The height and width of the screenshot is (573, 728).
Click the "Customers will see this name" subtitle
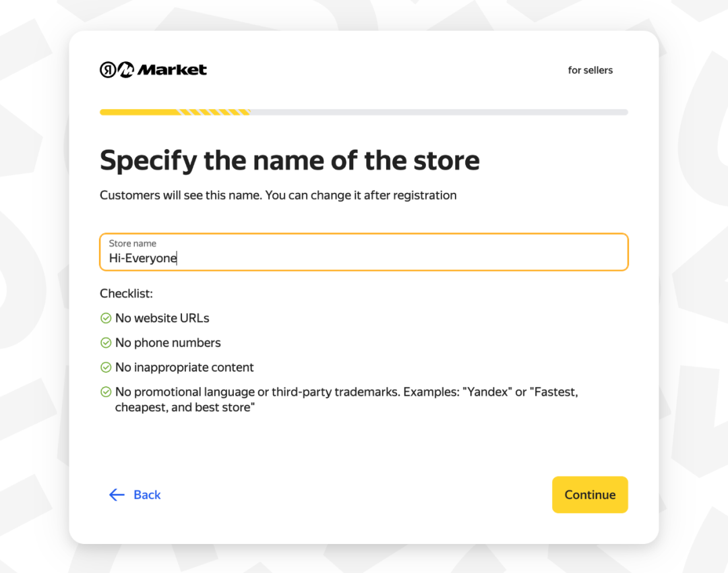coord(278,195)
